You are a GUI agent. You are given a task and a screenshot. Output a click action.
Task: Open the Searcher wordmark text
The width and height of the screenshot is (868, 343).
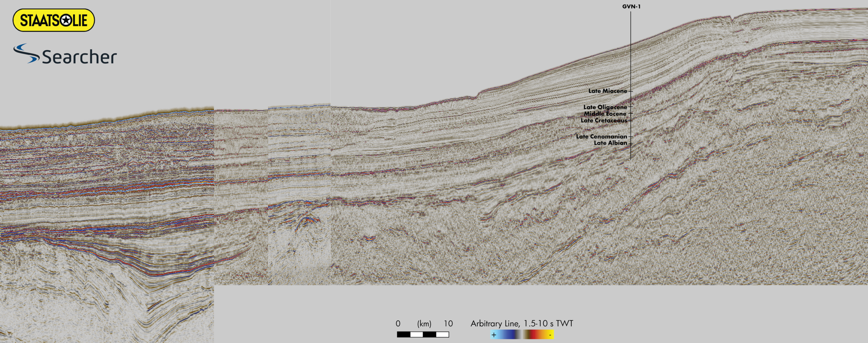click(79, 57)
